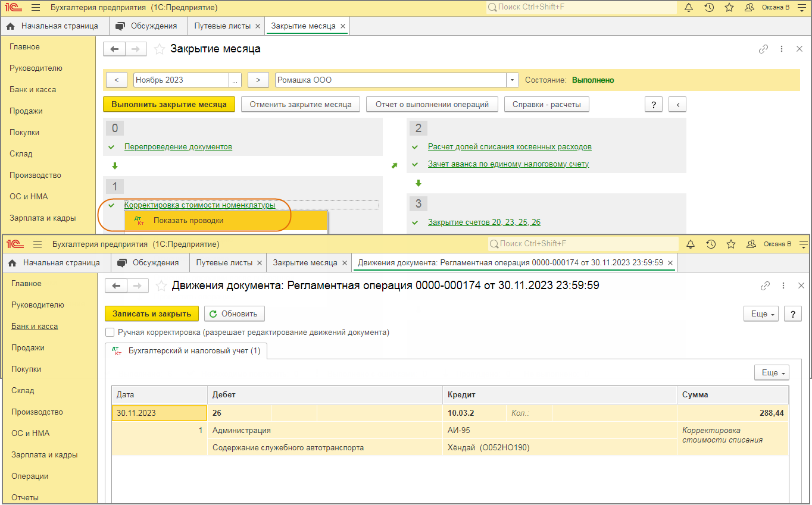Go forward arrow on Движения документа form
The width and height of the screenshot is (812, 505).
[138, 286]
